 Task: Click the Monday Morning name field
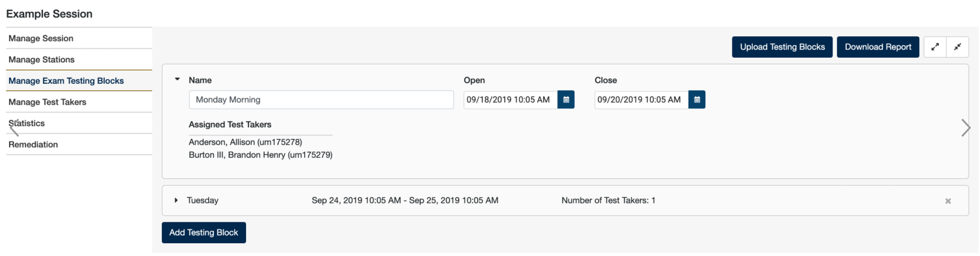pos(321,100)
